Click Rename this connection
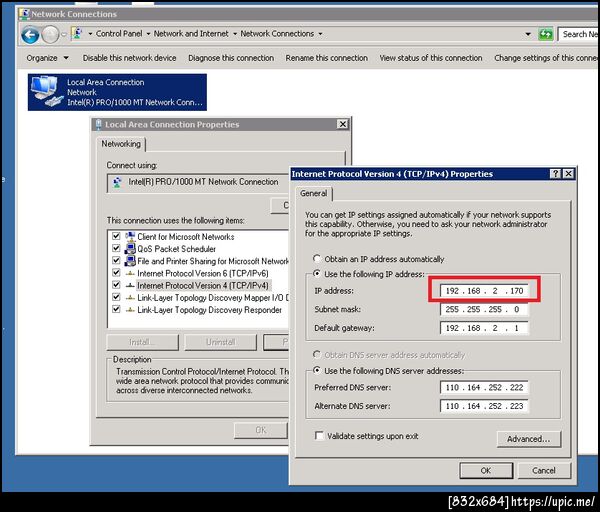 click(326, 58)
